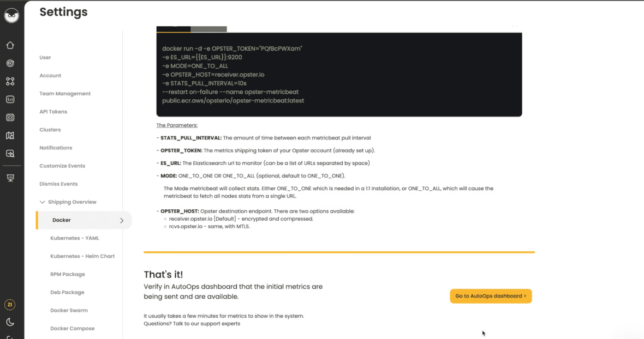Open Dismiss Events settings
The image size is (644, 339).
(x=58, y=184)
